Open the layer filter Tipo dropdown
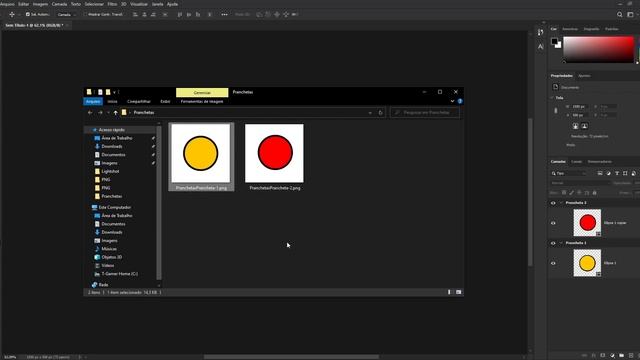Screen dimensions: 640x360 (569, 173)
